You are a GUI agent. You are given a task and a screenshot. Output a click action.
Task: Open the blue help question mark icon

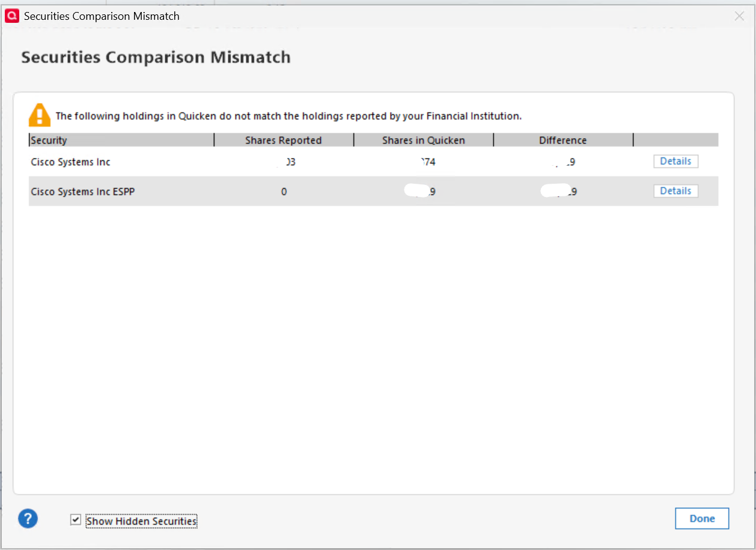28,519
